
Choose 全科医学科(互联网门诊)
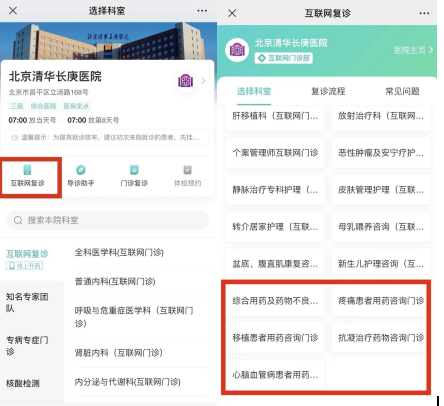119,253
